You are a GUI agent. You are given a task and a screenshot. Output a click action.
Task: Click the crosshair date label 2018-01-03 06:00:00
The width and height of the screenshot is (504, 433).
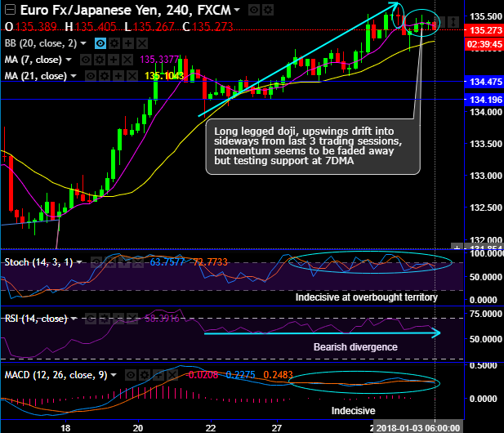point(418,428)
